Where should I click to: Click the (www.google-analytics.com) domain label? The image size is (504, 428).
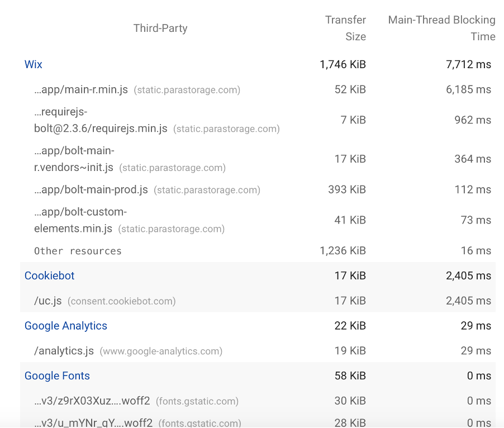tap(161, 351)
